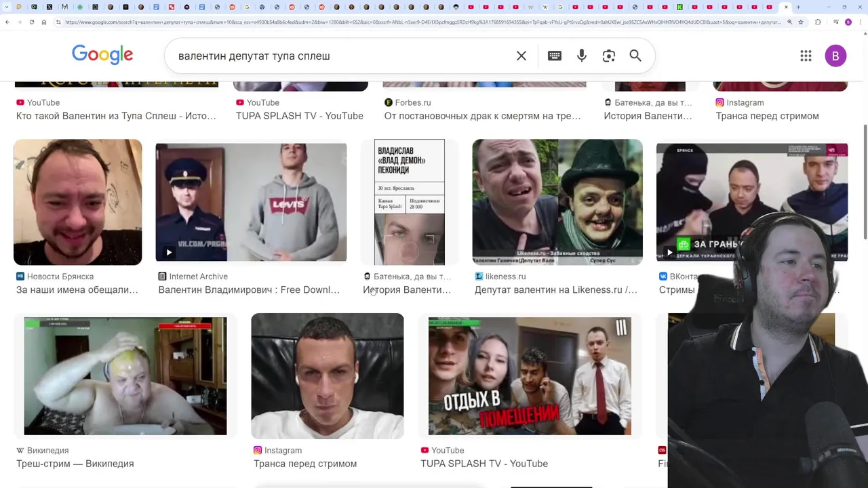The height and width of the screenshot is (488, 868).
Task: Open the laughing man image thumbnail
Action: 78,202
